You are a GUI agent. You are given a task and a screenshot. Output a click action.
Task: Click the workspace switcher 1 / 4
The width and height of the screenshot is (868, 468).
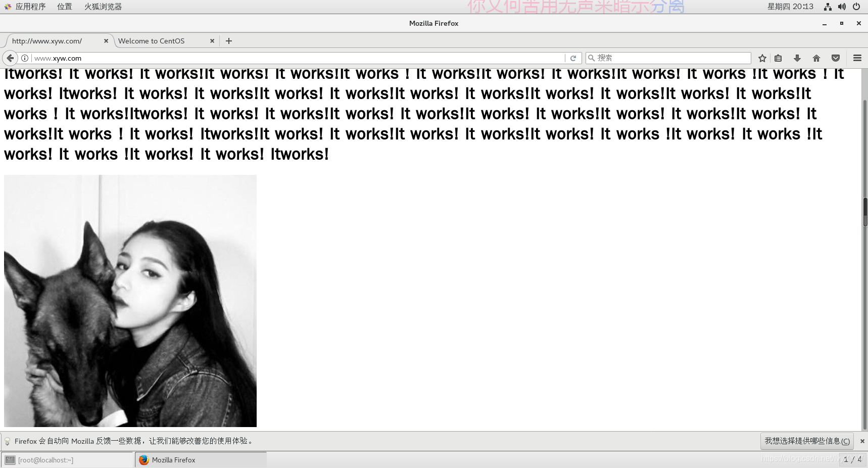point(852,459)
